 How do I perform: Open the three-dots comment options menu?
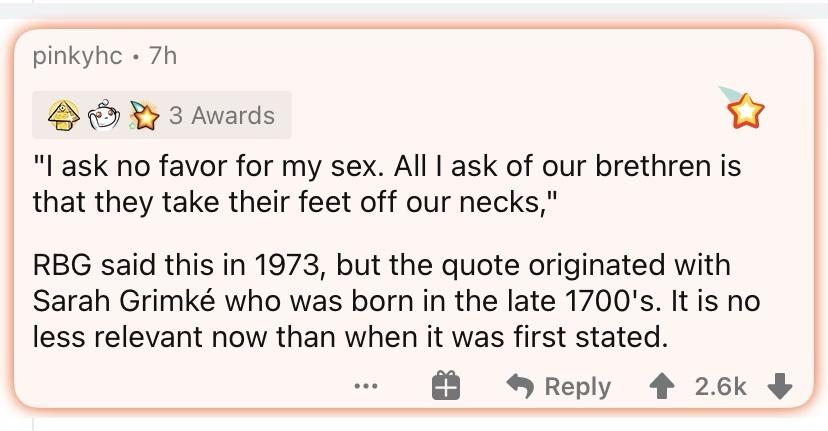(x=367, y=386)
